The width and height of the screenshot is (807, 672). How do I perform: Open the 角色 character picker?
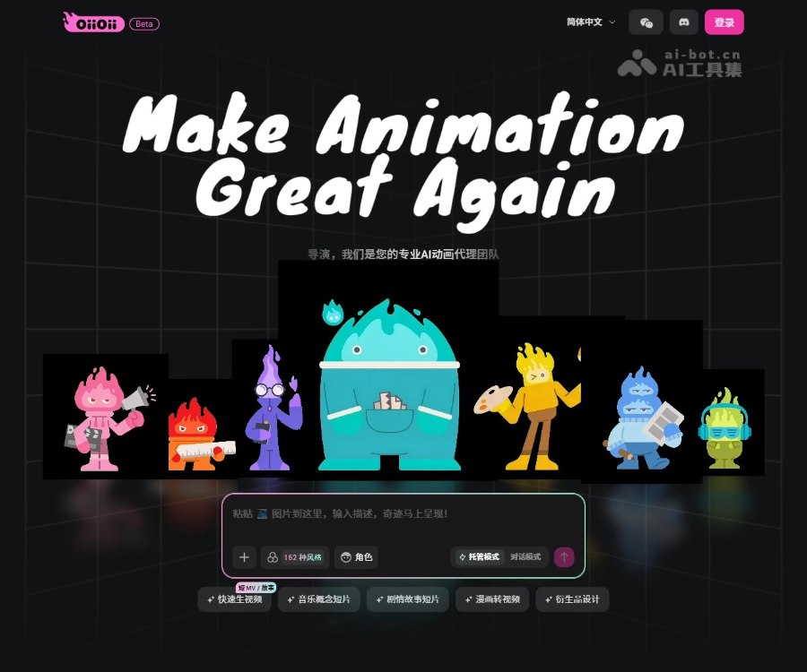[x=356, y=557]
